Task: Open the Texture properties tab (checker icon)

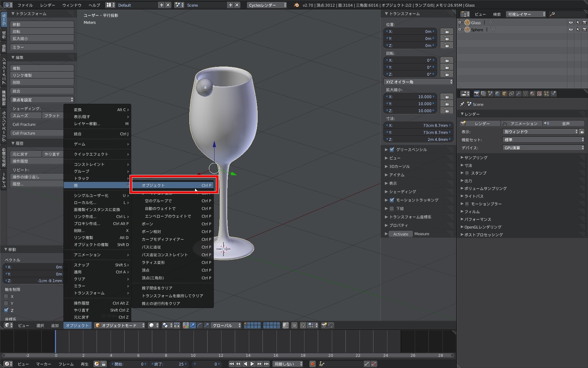Action: pos(539,94)
